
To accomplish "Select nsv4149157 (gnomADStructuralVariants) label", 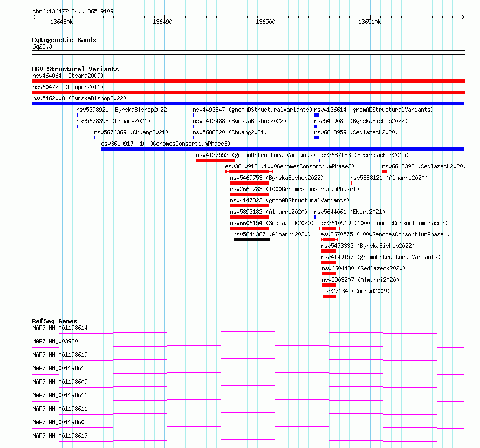I will pyautogui.click(x=381, y=257).
